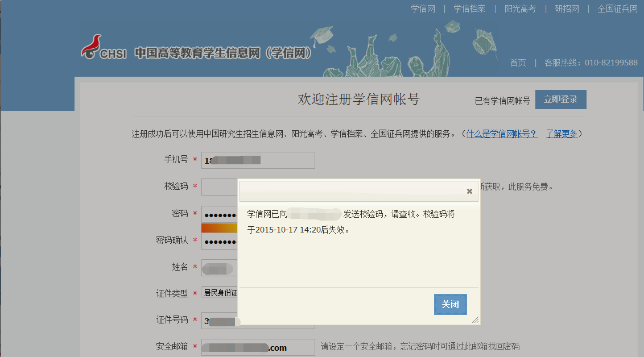
Task: Click the dialog's resize grip corner
Action: tap(475, 320)
